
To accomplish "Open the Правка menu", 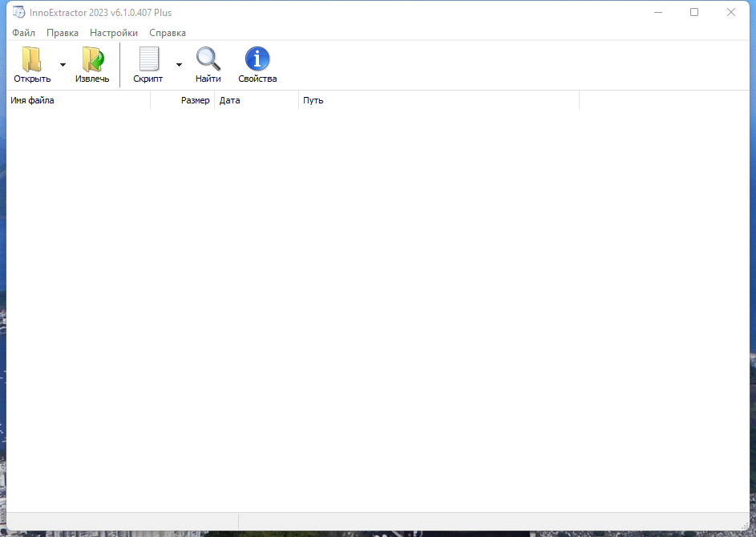I will 63,33.
